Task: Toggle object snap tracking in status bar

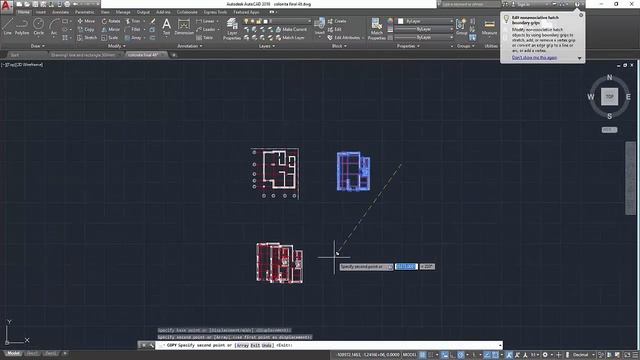Action: 487,355
